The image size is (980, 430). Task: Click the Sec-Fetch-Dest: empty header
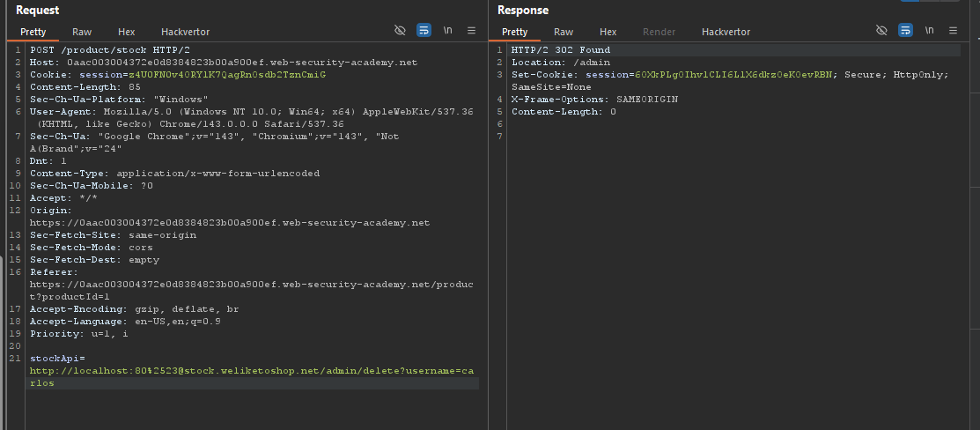(94, 260)
